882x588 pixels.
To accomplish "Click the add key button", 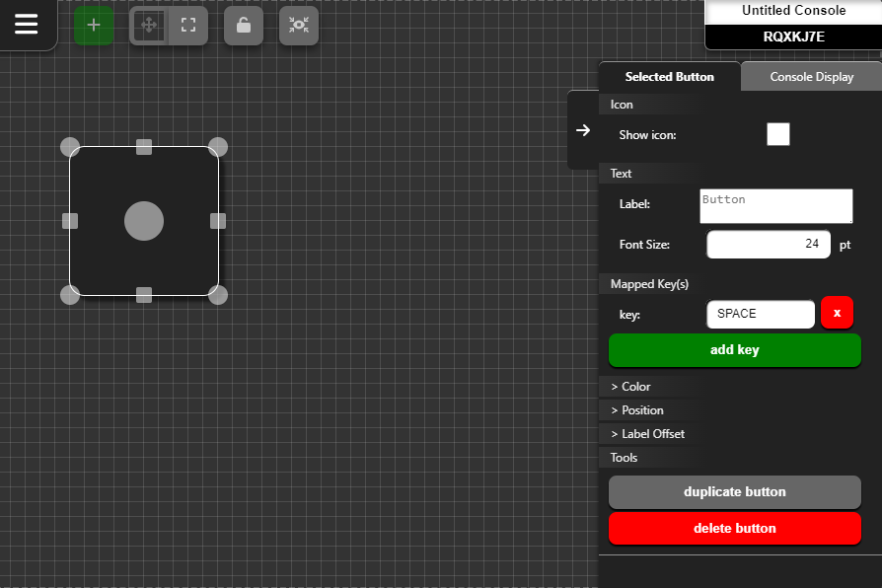I will pyautogui.click(x=735, y=350).
